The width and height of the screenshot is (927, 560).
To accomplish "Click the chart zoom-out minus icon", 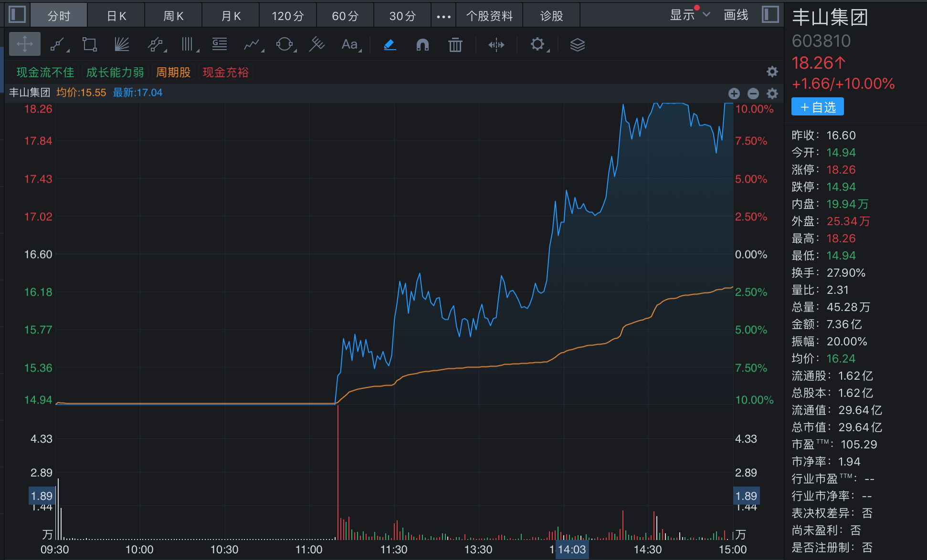I will [x=753, y=93].
